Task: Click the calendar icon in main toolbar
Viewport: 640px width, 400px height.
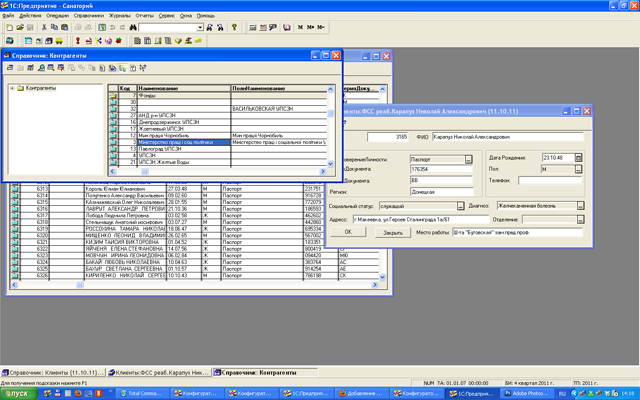Action: point(263,27)
